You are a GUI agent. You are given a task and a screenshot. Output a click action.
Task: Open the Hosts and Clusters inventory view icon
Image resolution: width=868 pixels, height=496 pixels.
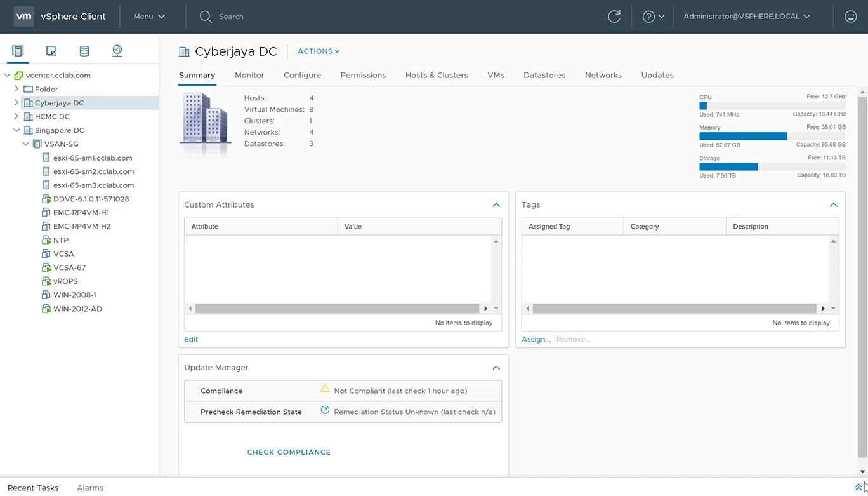coord(18,51)
